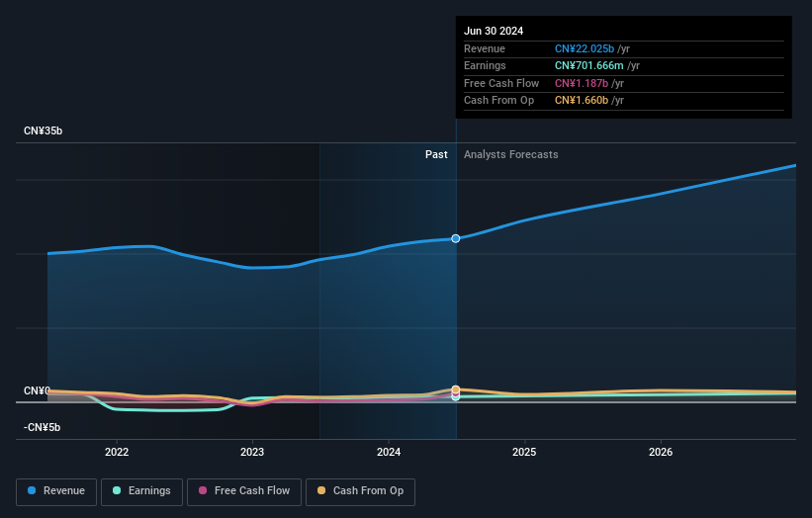The height and width of the screenshot is (518, 812).
Task: Click the orange Cash From Op legend dot
Action: click(x=321, y=490)
